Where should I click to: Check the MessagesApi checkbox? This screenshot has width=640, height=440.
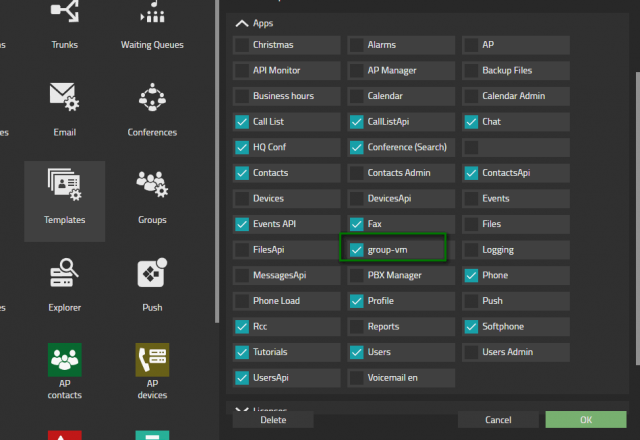coord(242,276)
